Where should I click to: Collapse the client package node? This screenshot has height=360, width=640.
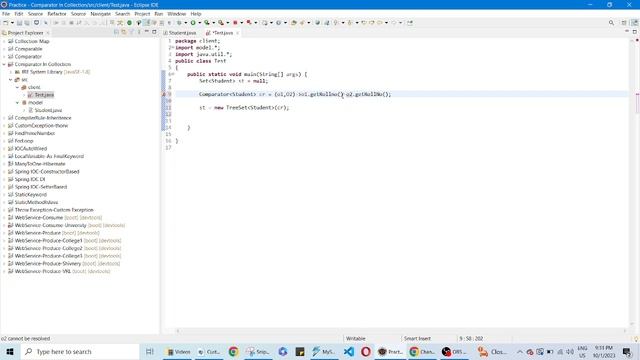pos(17,87)
